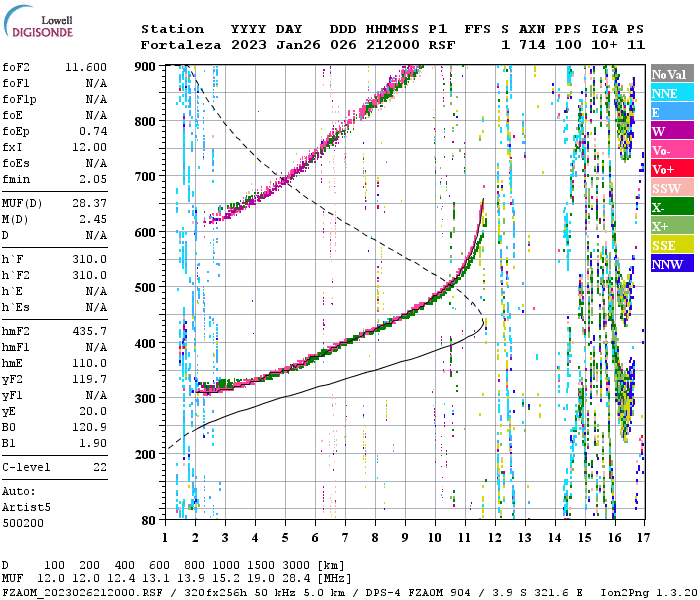
Task: Click the 500200 version number
Action: point(23,523)
